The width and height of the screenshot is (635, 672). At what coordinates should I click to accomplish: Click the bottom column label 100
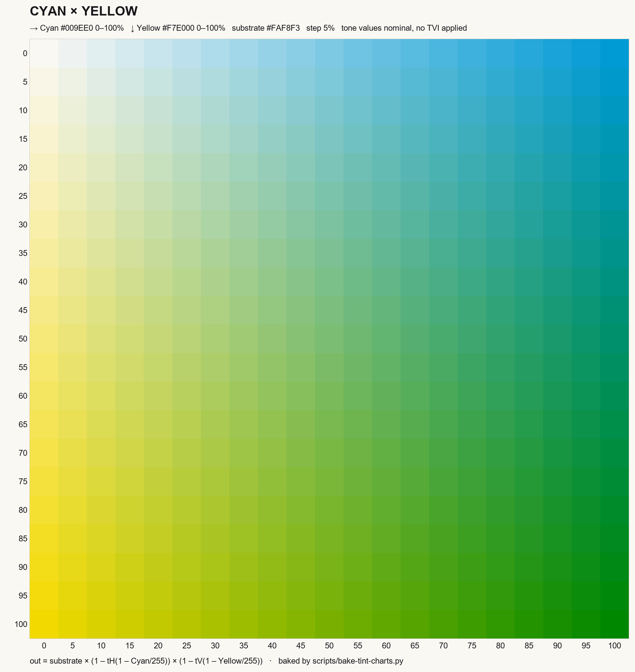(615, 646)
